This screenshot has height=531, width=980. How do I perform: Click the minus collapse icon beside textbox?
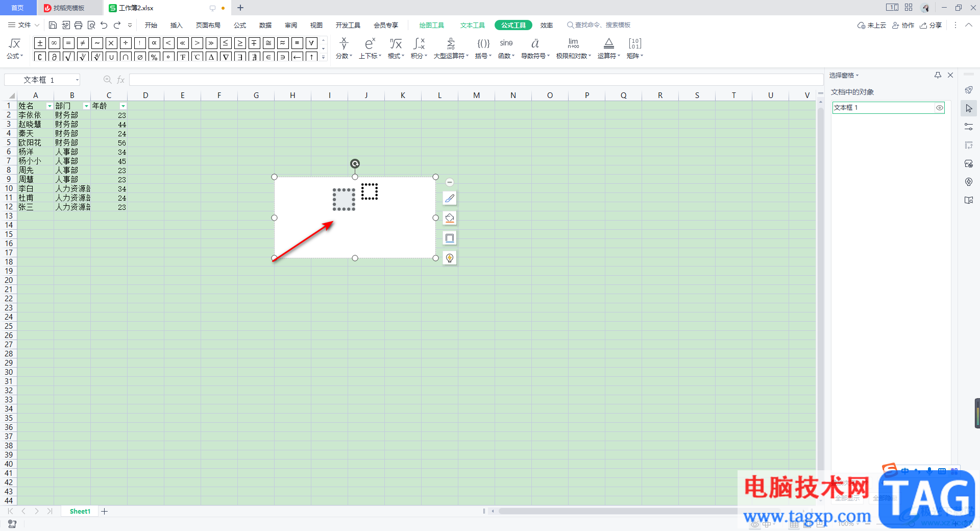[450, 182]
